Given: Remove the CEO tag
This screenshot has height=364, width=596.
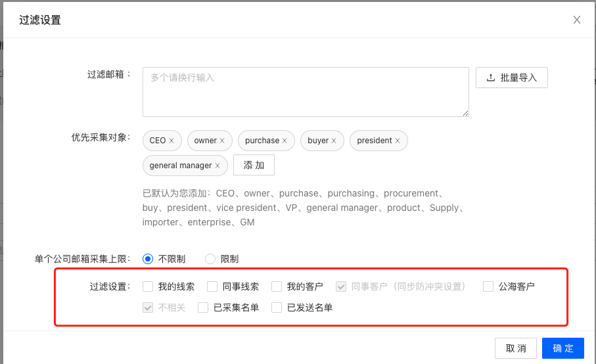Looking at the screenshot, I should pos(172,141).
